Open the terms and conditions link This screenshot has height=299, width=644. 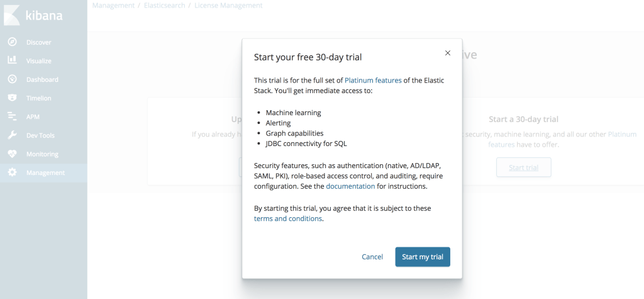click(288, 219)
